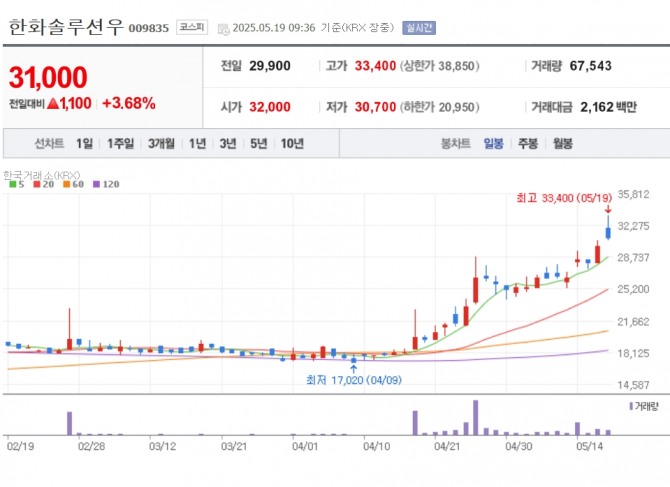670x487 pixels.
Task: Click the green 5-day moving average swatch
Action: pos(10,184)
